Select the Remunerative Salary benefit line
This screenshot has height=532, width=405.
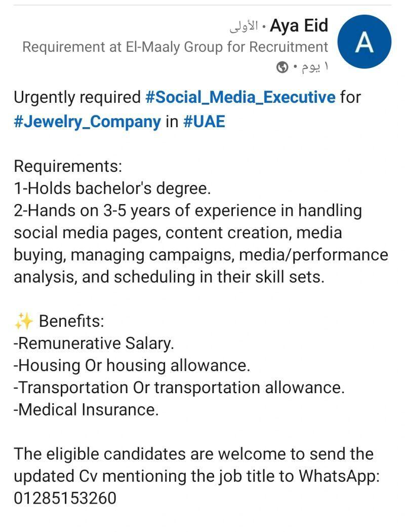coord(94,343)
